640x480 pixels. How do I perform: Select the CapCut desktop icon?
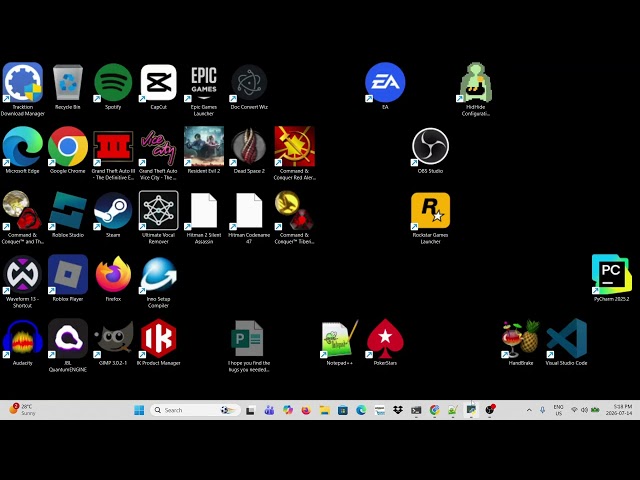[158, 87]
